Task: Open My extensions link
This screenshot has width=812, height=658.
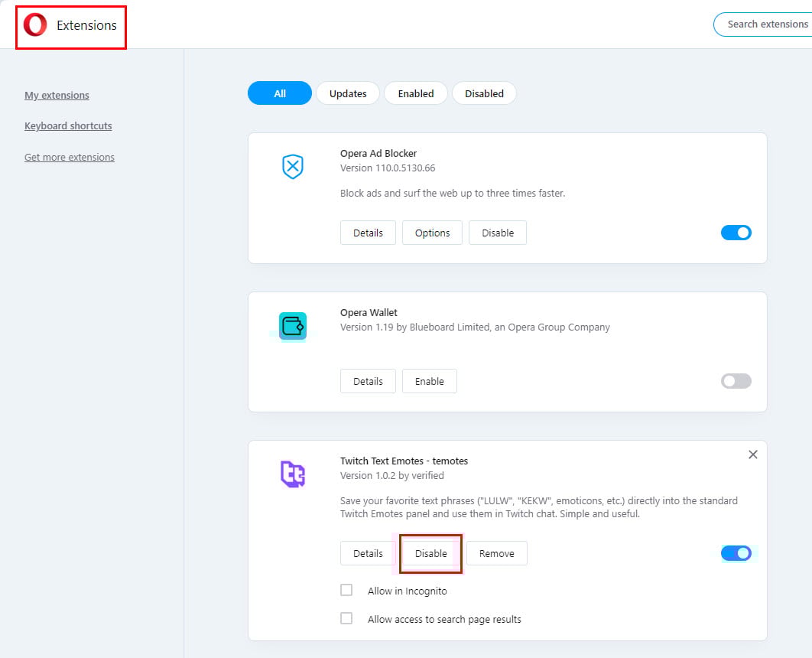Action: click(57, 96)
